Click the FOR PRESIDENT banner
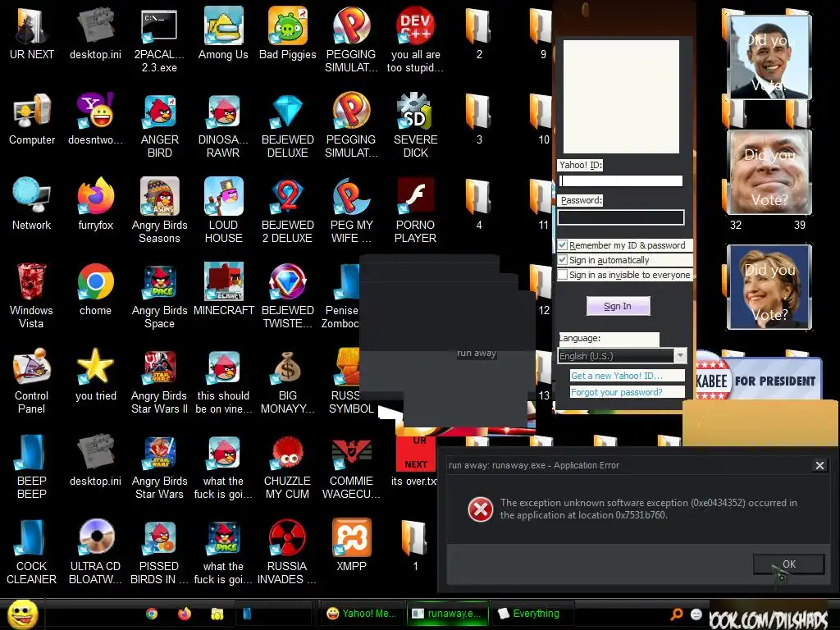 click(x=759, y=379)
